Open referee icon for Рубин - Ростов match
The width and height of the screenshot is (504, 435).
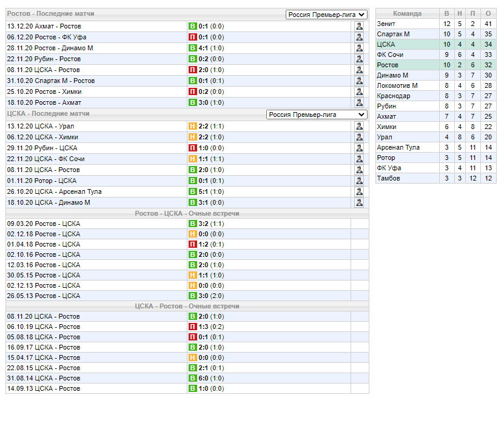(359, 59)
